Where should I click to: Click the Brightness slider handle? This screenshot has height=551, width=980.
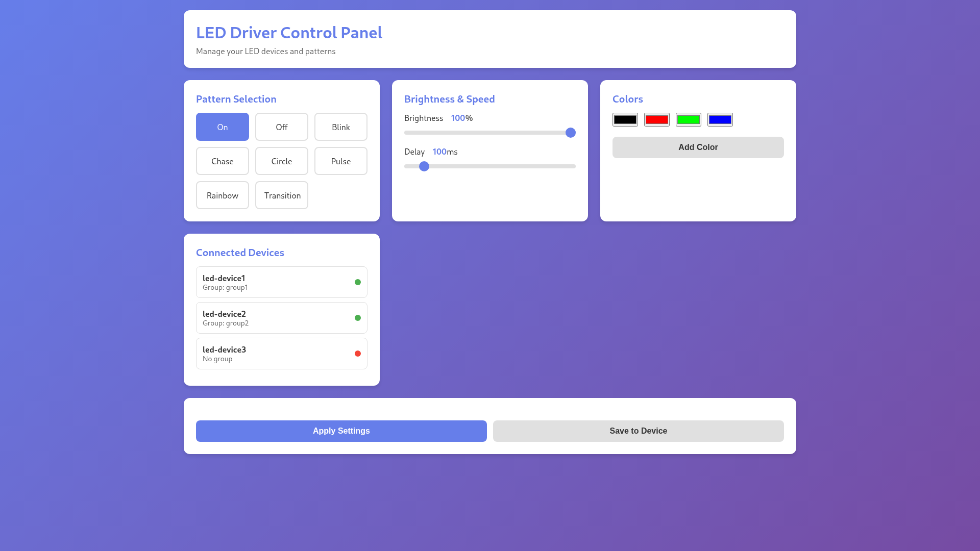[x=571, y=133]
